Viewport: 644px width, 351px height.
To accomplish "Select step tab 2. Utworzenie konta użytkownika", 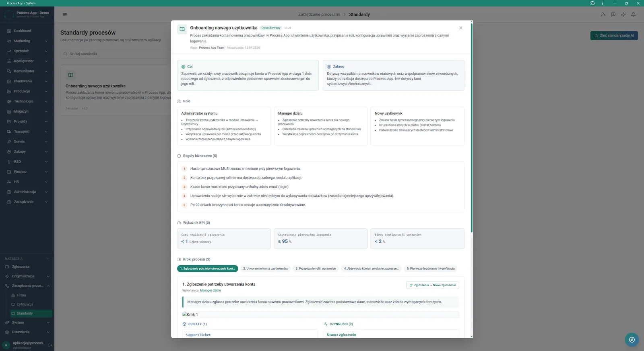I will click(265, 269).
